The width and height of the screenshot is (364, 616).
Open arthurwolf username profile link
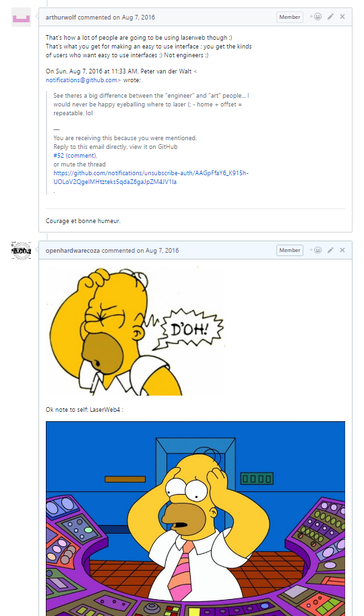click(x=61, y=18)
